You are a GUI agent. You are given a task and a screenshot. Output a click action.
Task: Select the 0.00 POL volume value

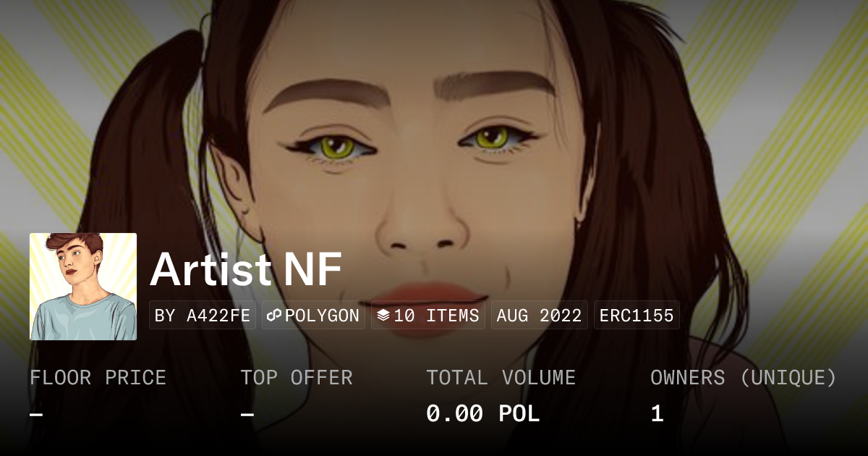tap(483, 414)
